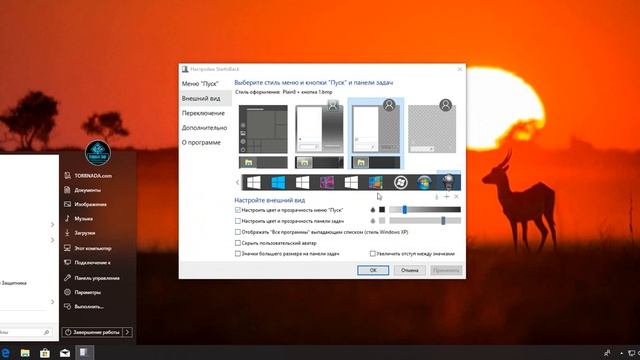The width and height of the screenshot is (640, 360).
Task: Click the Завершение работы shutdown button
Action: click(93, 332)
